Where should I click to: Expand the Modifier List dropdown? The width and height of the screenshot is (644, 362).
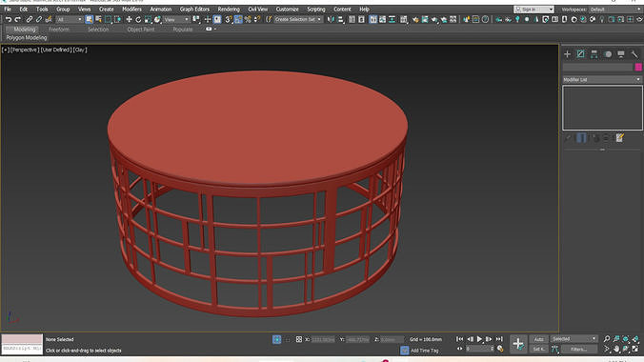point(602,80)
